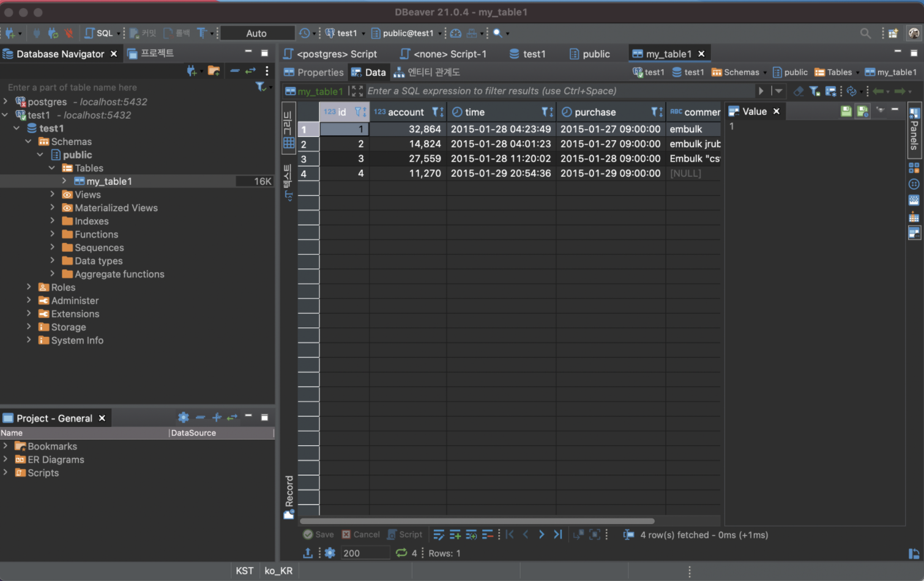The height and width of the screenshot is (581, 924).
Task: Create new connection in Database Navigator toolbar
Action: pos(192,71)
